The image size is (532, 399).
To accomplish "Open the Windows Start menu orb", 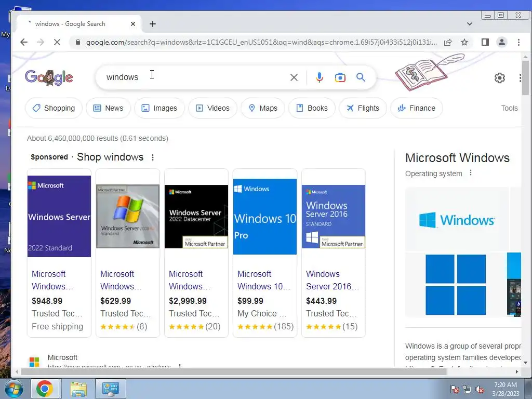I will [14, 389].
